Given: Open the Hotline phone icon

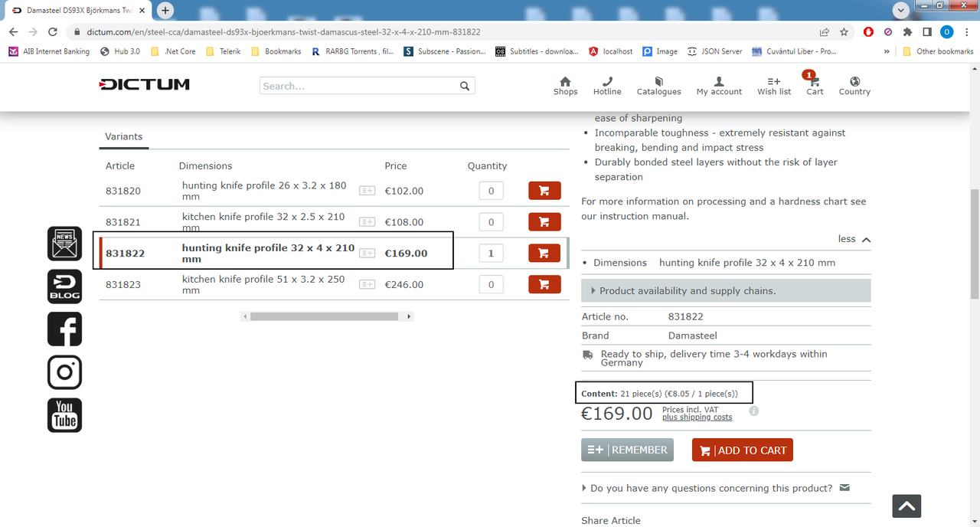Looking at the screenshot, I should coord(607,86).
